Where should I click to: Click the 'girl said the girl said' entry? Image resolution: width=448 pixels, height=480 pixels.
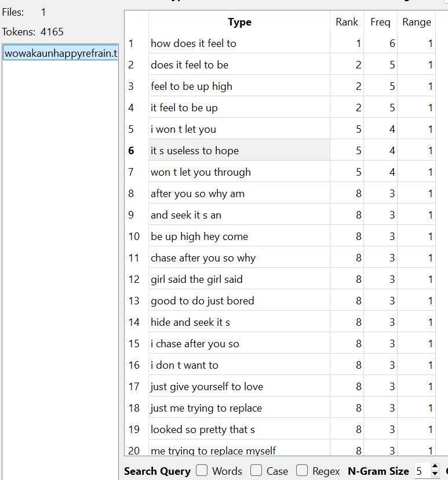pyautogui.click(x=196, y=279)
